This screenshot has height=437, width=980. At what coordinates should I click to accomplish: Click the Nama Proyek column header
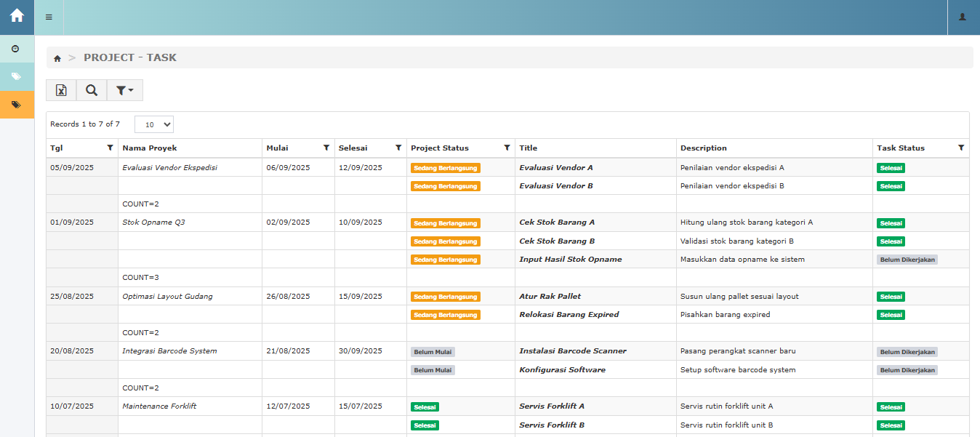tap(150, 148)
